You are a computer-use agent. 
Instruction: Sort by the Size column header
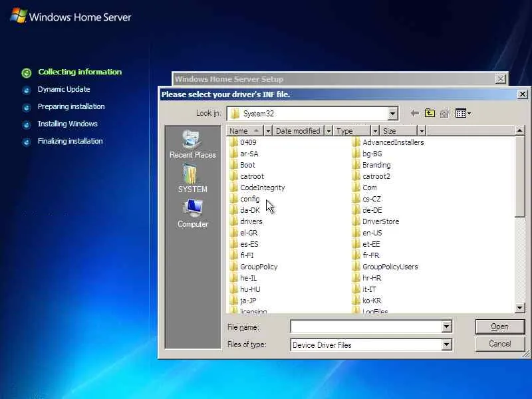[x=398, y=131]
